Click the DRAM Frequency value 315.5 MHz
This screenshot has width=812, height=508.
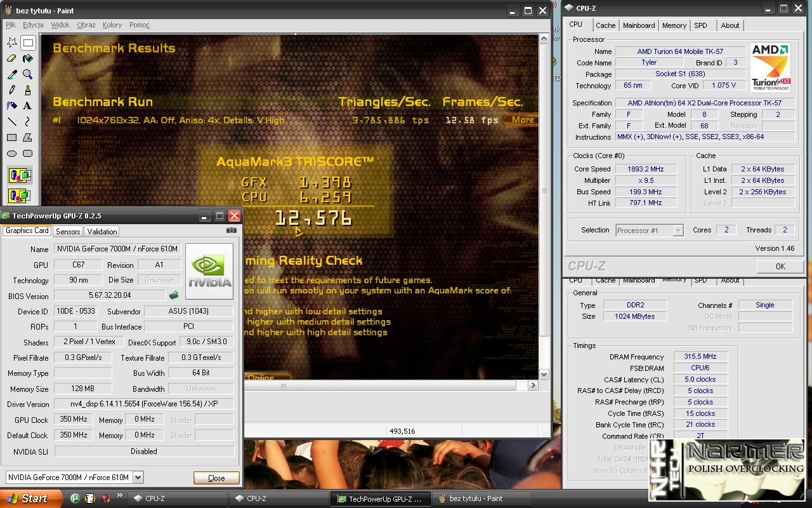(700, 357)
